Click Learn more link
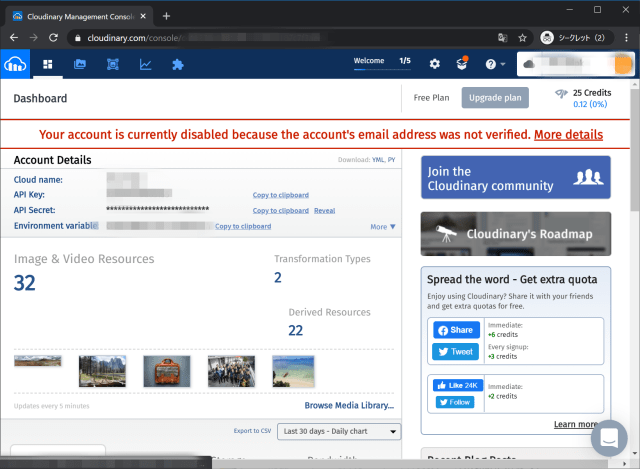640x469 pixels. pyautogui.click(x=575, y=425)
